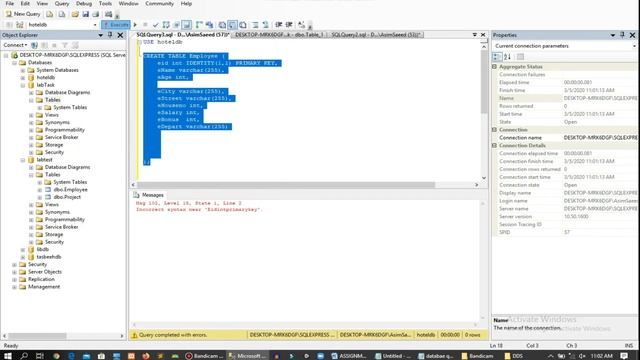Click Connect Object Explorer icon
Image resolution: width=640 pixels, height=360 pixels.
point(35,45)
